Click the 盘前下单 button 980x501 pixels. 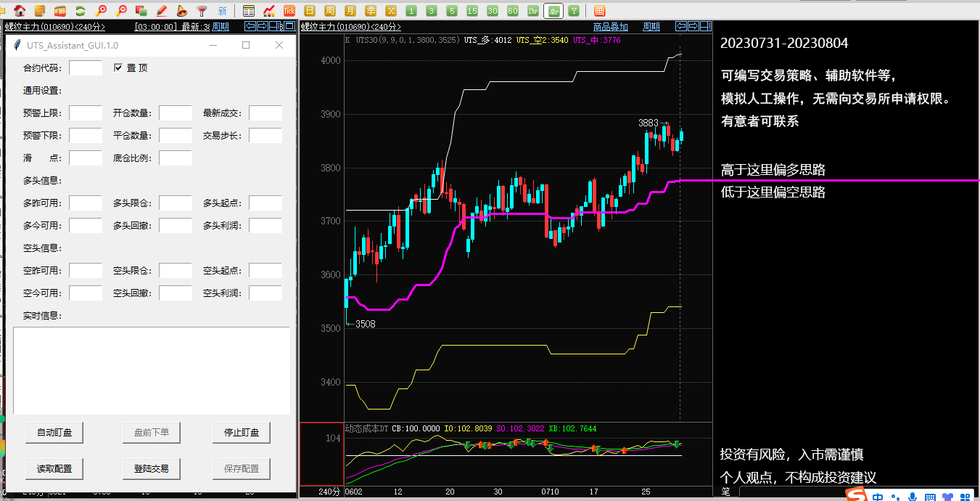pos(152,433)
